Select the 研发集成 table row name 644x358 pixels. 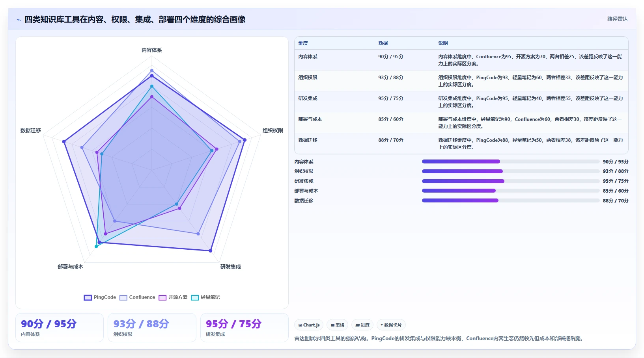(308, 98)
